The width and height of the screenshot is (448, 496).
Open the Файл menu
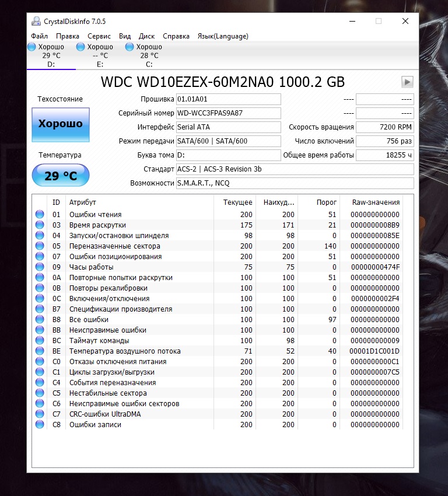[x=39, y=36]
